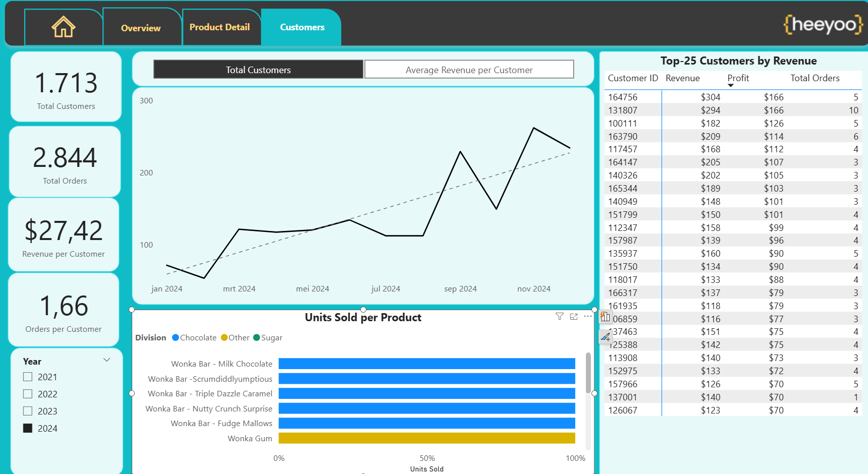Select customer ID 131807 in table
868x474 pixels.
click(622, 110)
